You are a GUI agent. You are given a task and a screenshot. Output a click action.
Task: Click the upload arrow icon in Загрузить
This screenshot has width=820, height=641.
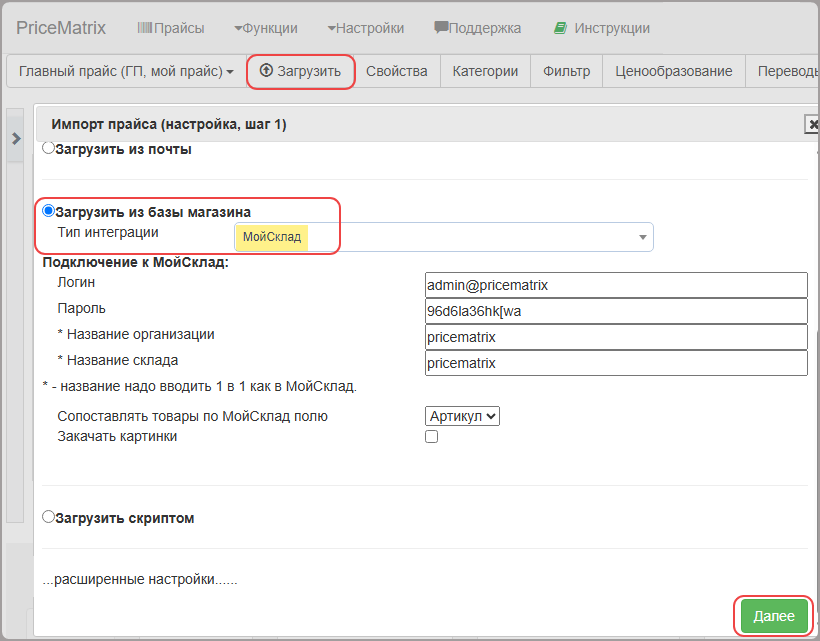[266, 71]
